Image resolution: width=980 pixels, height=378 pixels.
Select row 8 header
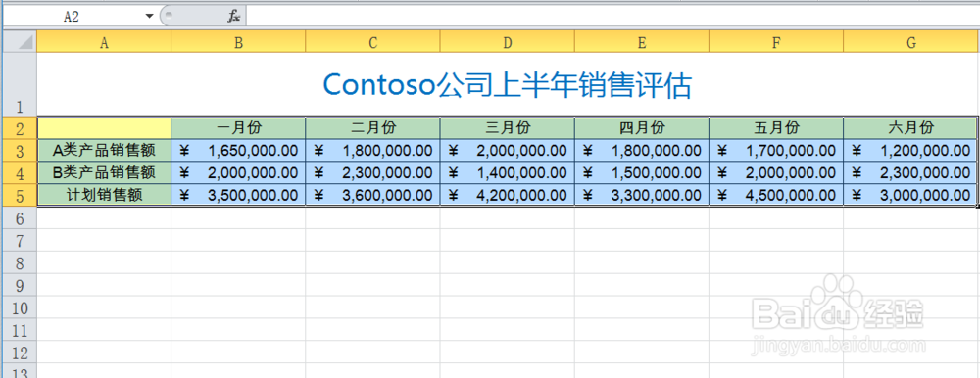tap(20, 263)
